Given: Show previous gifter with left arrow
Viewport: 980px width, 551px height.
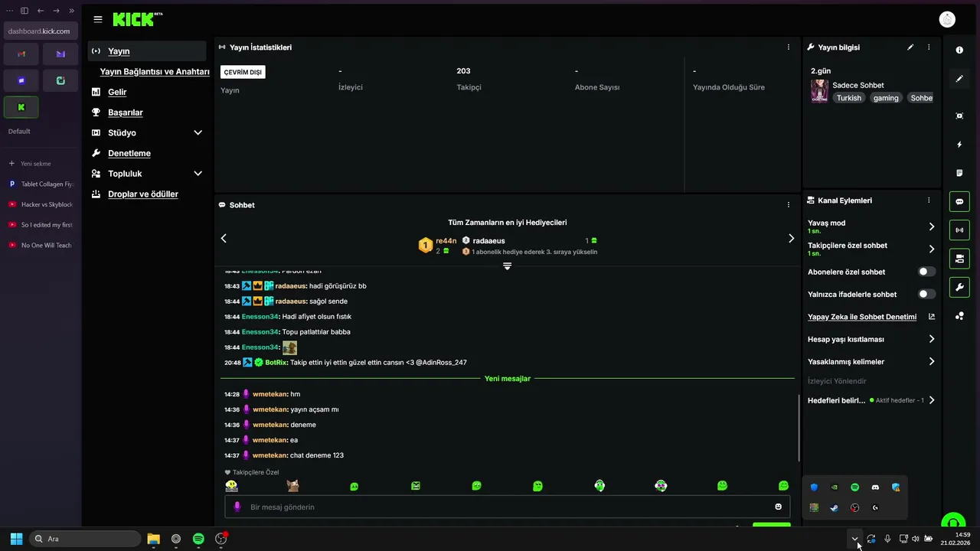Looking at the screenshot, I should 224,238.
